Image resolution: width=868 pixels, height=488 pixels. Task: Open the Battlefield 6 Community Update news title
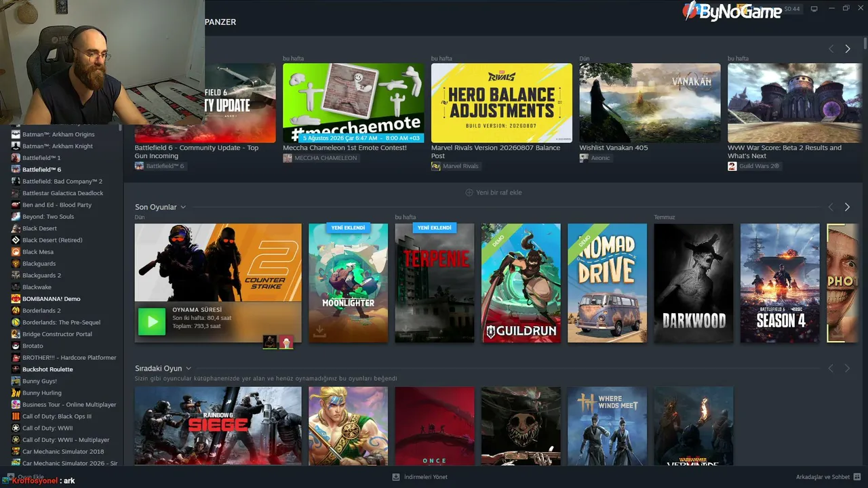point(197,152)
